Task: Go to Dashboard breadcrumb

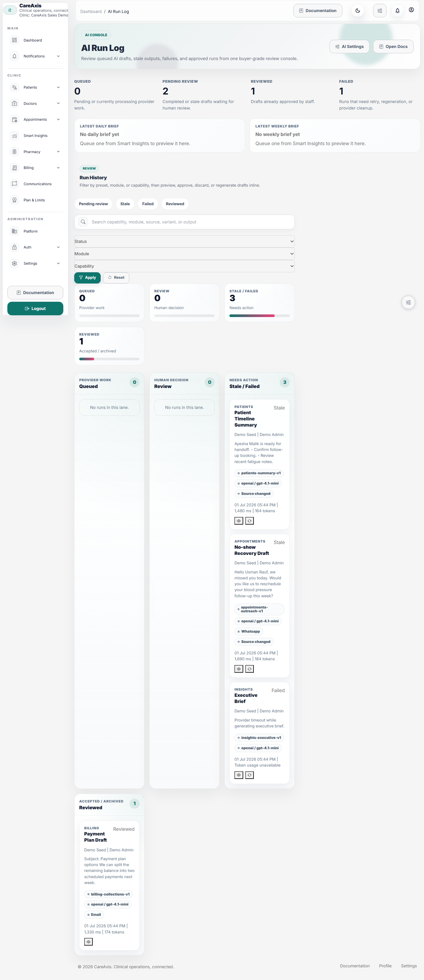Action: pyautogui.click(x=91, y=11)
